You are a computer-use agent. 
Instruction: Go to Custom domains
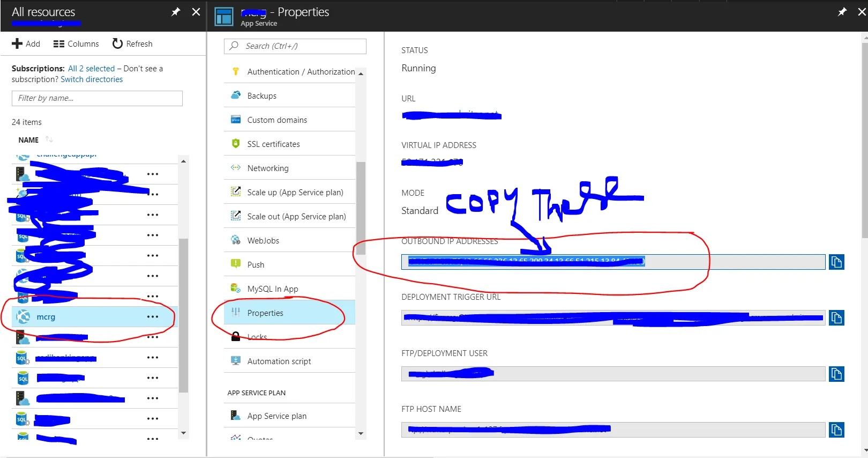289,120
